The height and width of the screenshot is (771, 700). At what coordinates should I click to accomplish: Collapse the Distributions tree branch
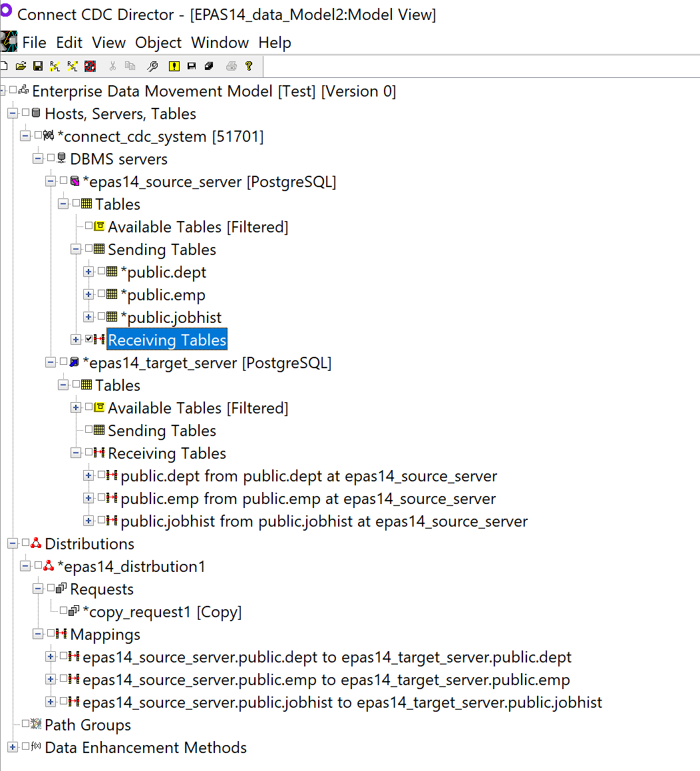coord(12,543)
